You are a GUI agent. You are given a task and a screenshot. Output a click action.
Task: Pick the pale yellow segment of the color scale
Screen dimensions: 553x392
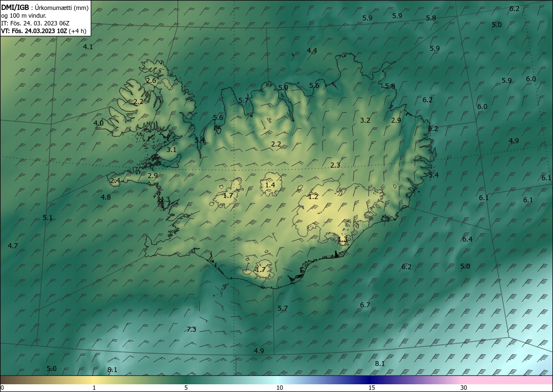(x=94, y=380)
